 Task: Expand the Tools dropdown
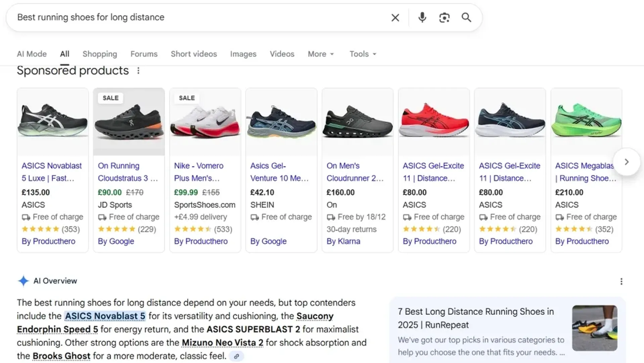coord(363,54)
